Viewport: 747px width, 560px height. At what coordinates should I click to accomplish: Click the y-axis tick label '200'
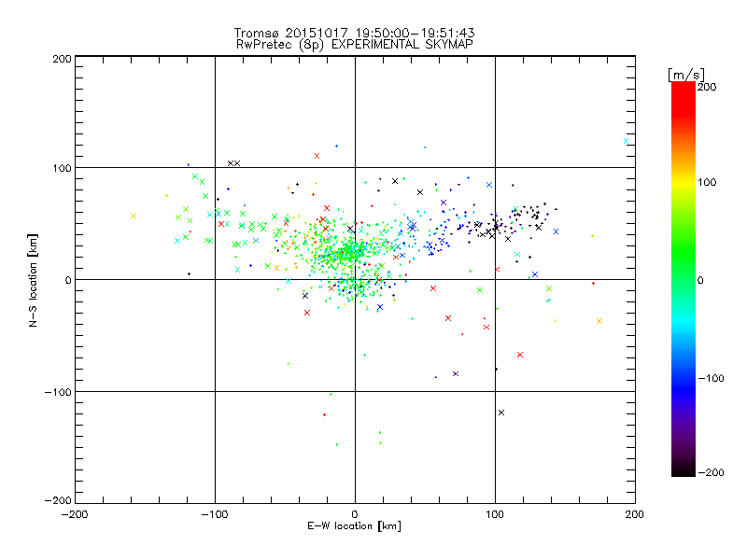[62, 60]
